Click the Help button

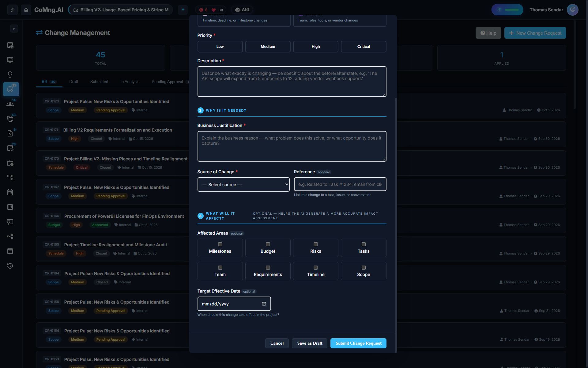(x=488, y=33)
